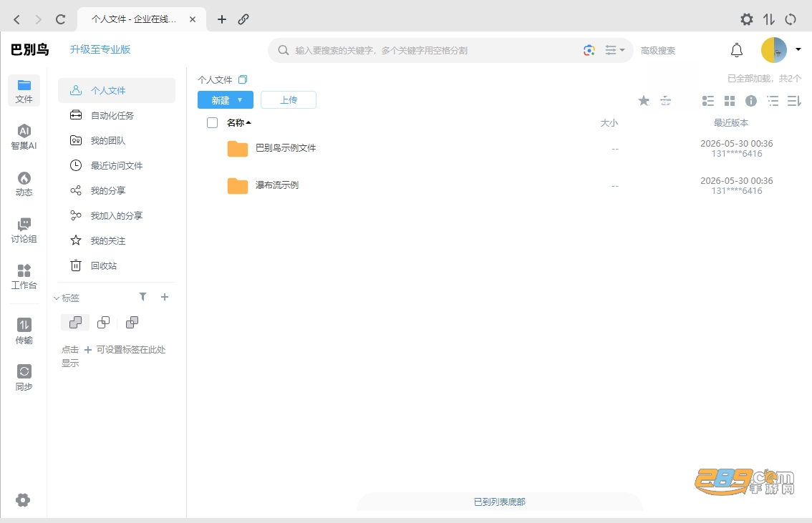Open the 同步 sync panel

click(24, 378)
